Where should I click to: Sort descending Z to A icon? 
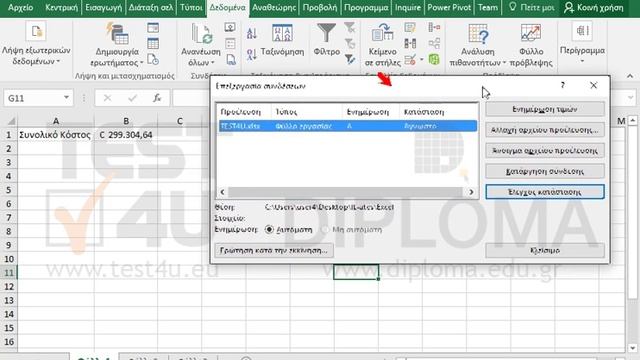coord(252,54)
